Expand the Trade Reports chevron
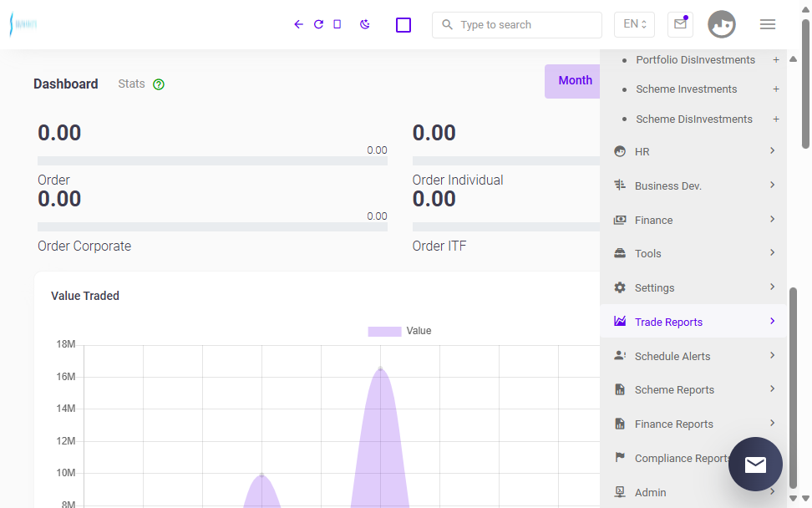The width and height of the screenshot is (812, 508). click(x=772, y=321)
